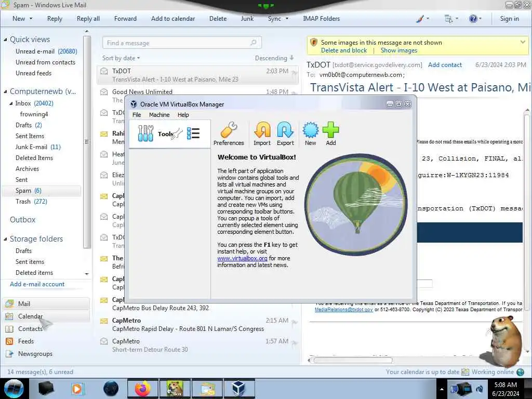Expand the image warning bar chevron
Image resolution: width=532 pixels, height=399 pixels.
pos(523,42)
